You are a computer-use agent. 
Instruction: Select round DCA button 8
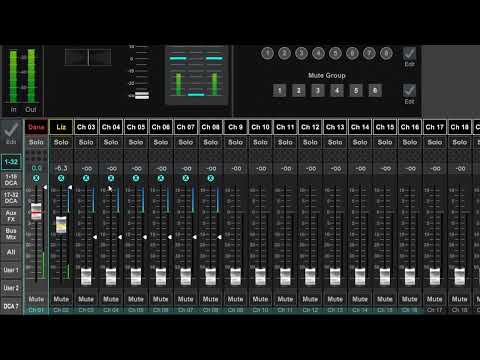[386, 53]
